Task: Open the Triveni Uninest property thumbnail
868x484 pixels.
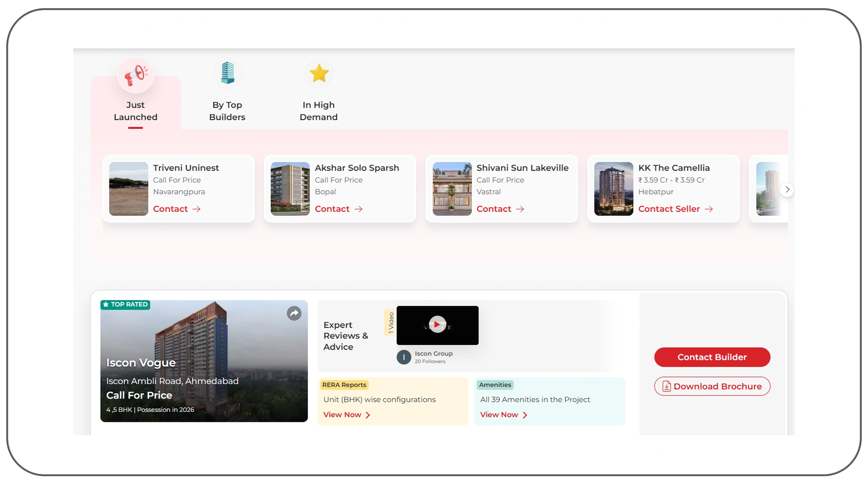Action: point(128,189)
